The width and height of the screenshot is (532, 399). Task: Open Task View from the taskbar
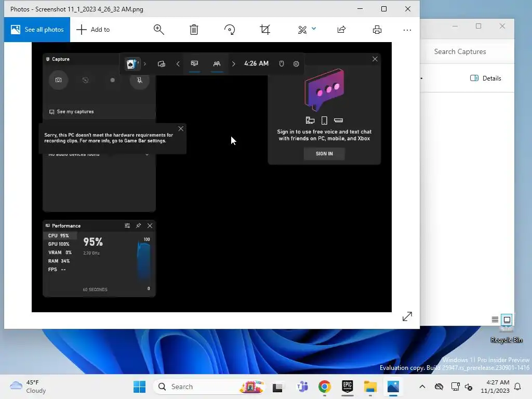pos(277,387)
